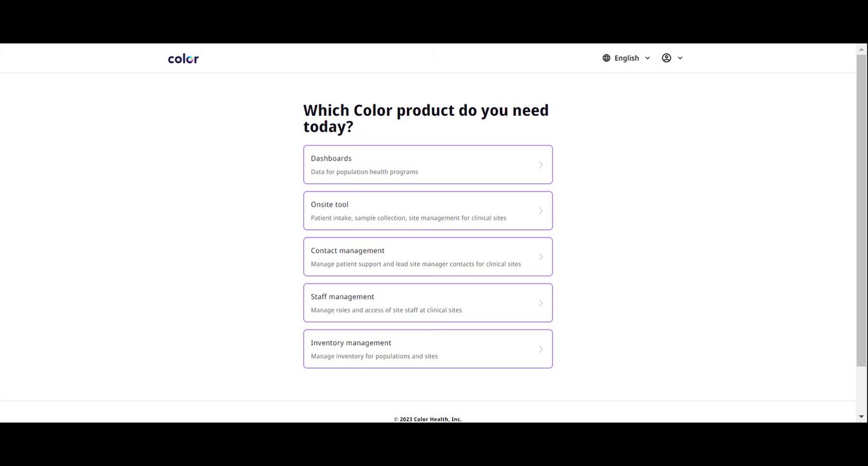Expand the dropdown arrow beside English
This screenshot has height=466, width=868.
647,58
